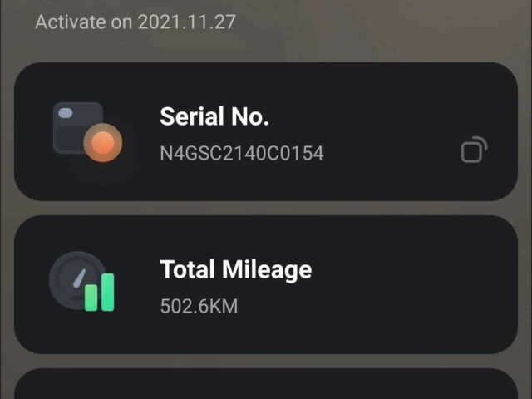Viewport: 532px width, 399px height.
Task: Click the word Serial in card title
Action: tap(191, 116)
